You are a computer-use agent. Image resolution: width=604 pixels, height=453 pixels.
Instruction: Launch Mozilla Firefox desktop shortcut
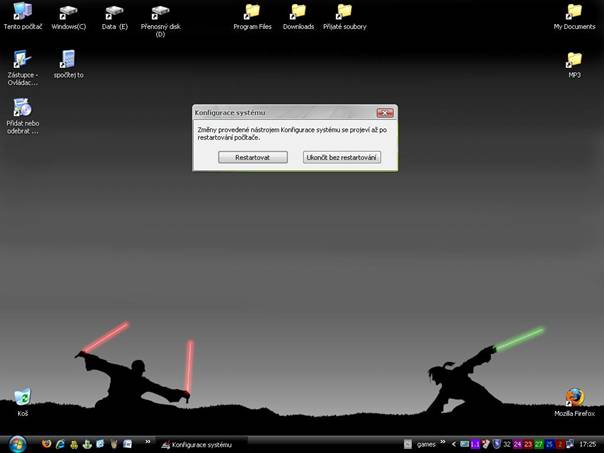click(574, 402)
